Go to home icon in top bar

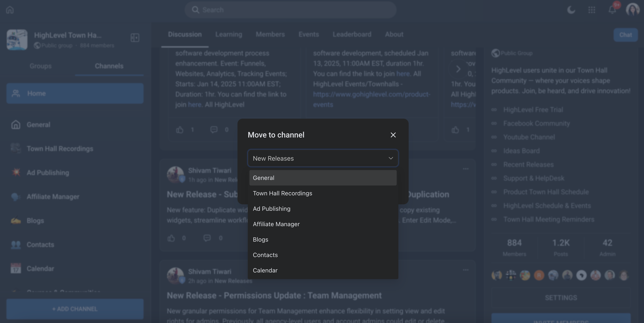click(x=10, y=10)
